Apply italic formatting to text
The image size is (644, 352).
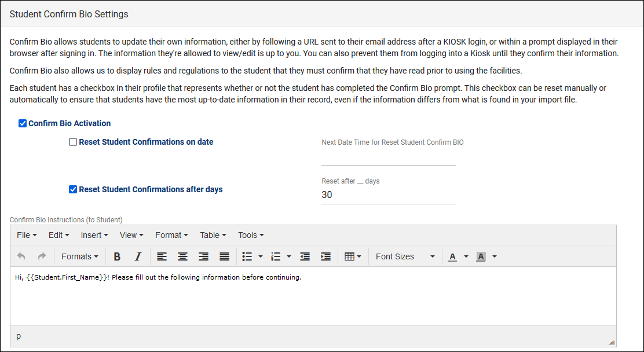(138, 256)
